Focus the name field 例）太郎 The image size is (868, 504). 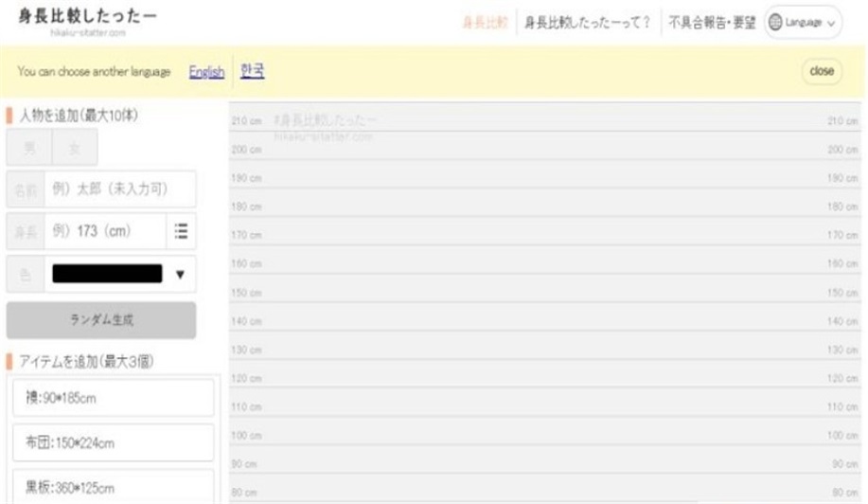pos(120,189)
